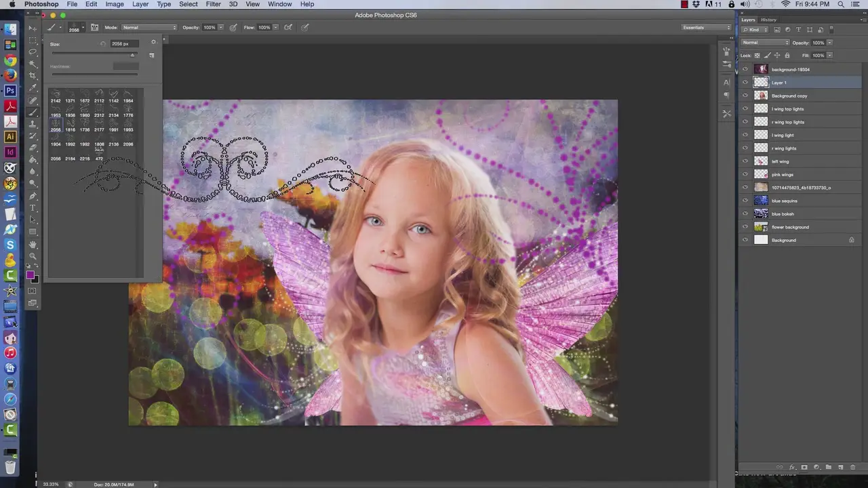Launch Firefox from the Dock
868x488 pixels.
tap(10, 75)
